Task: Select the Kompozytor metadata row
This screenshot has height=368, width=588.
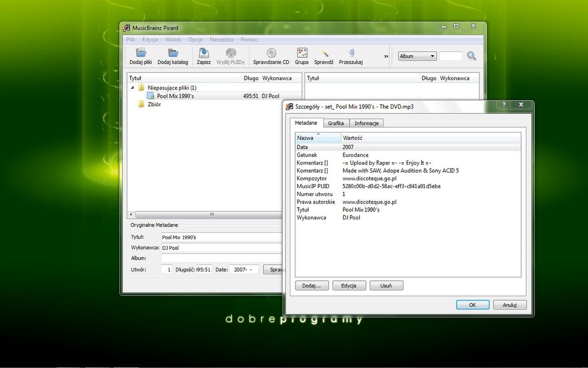Action: 408,178
